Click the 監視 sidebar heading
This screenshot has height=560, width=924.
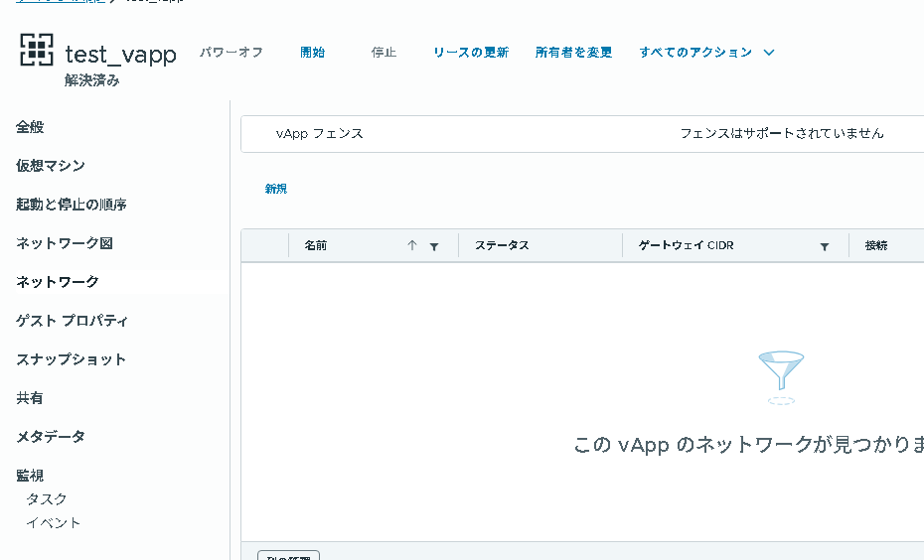(30, 476)
